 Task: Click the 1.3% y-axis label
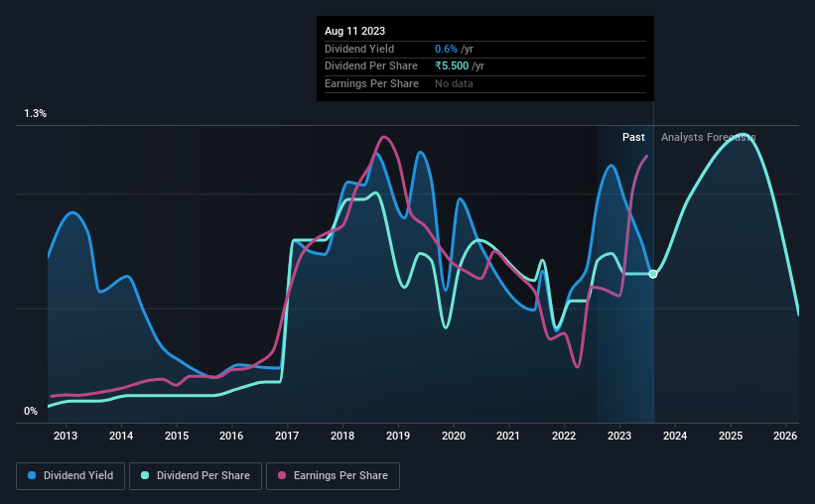[x=36, y=114]
